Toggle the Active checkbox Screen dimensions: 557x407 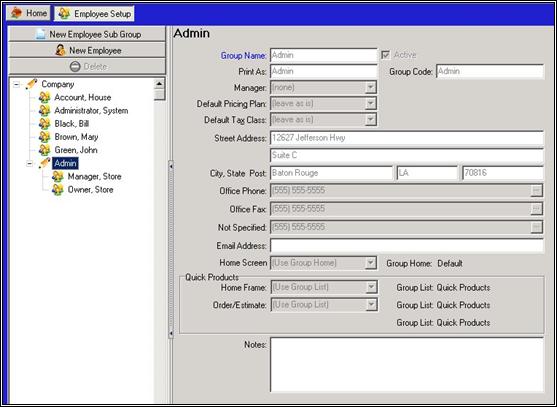click(x=385, y=55)
